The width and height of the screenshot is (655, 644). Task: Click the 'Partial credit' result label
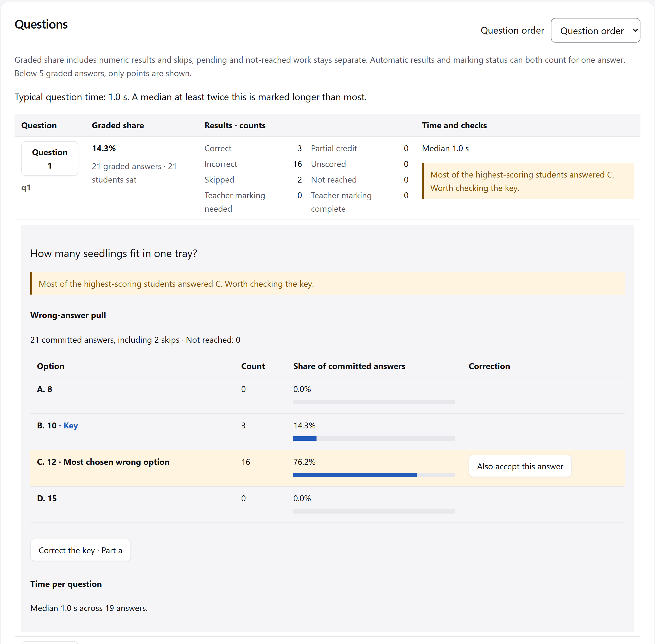tap(334, 148)
